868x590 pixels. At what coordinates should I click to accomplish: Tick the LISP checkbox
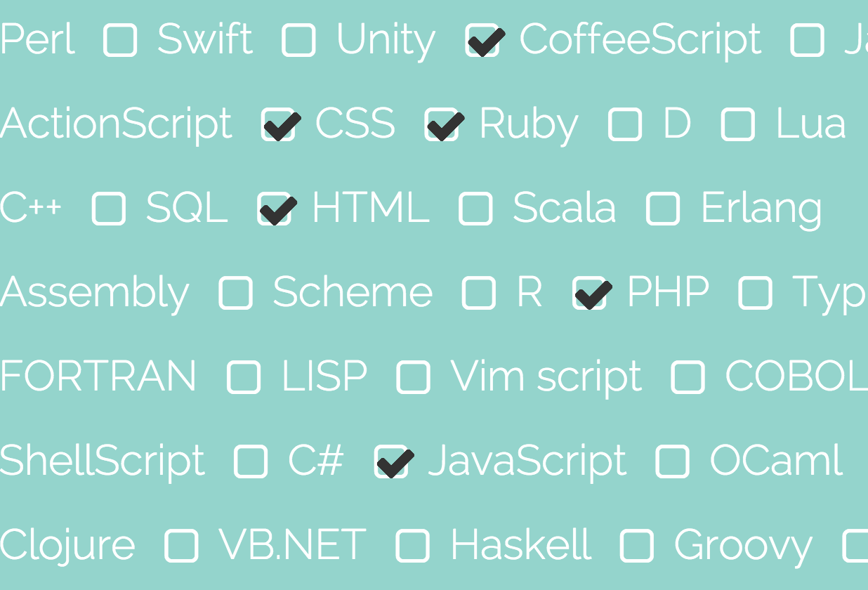244,377
